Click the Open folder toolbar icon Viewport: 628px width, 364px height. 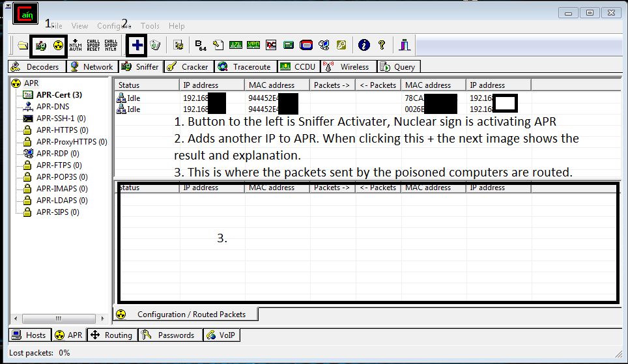click(x=23, y=45)
